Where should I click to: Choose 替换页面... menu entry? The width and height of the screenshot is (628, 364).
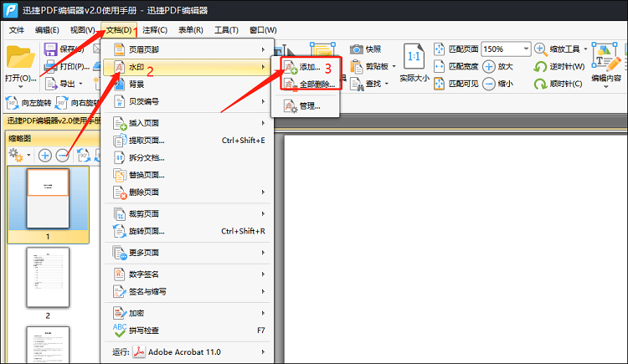tap(188, 175)
